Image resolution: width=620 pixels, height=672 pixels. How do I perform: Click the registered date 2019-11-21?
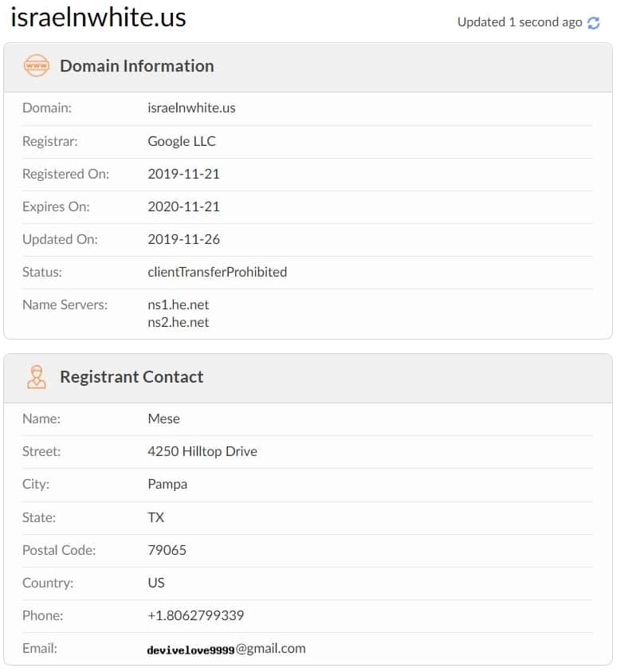183,174
